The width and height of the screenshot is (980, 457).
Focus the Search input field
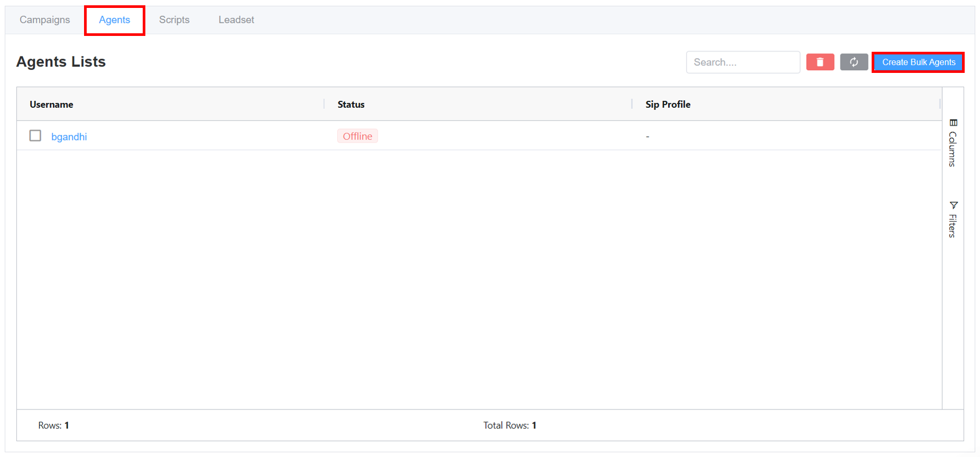coord(743,62)
